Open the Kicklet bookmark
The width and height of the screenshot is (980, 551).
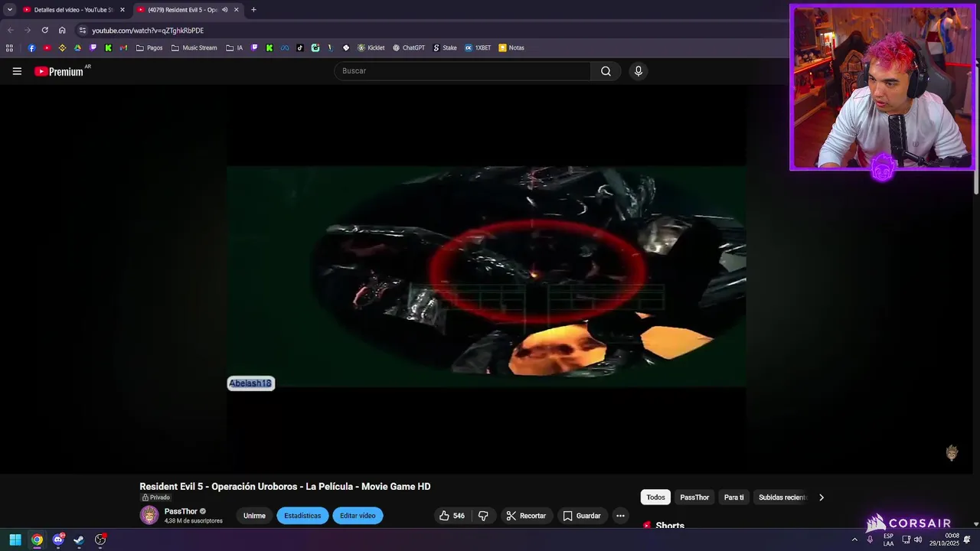click(371, 47)
